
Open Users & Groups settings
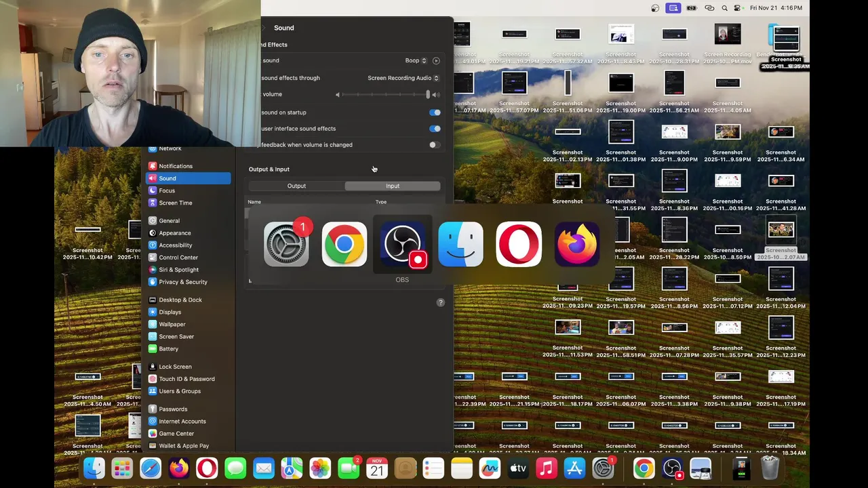coord(188,391)
